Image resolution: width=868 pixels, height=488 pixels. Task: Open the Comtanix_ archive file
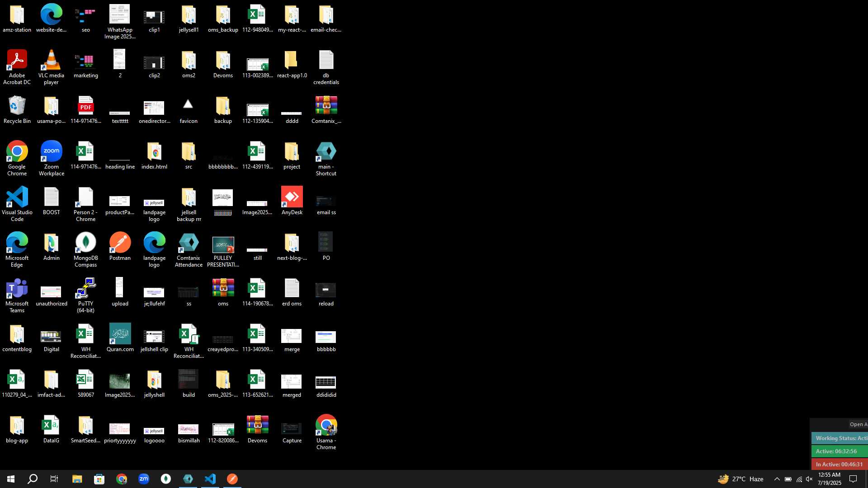(x=326, y=109)
